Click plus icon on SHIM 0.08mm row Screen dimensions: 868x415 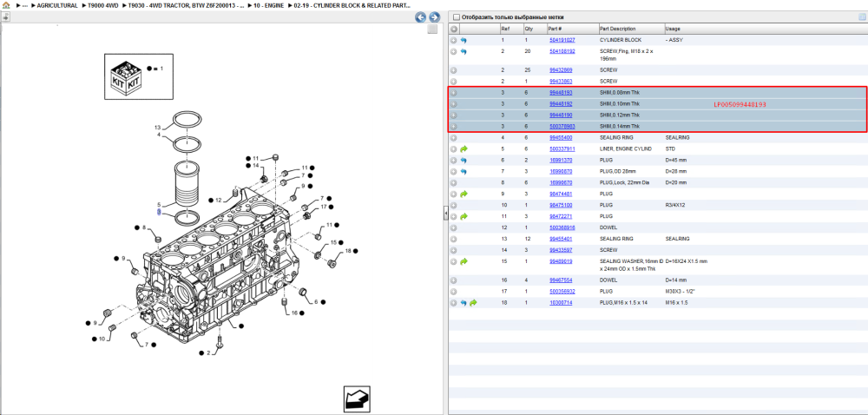[453, 92]
